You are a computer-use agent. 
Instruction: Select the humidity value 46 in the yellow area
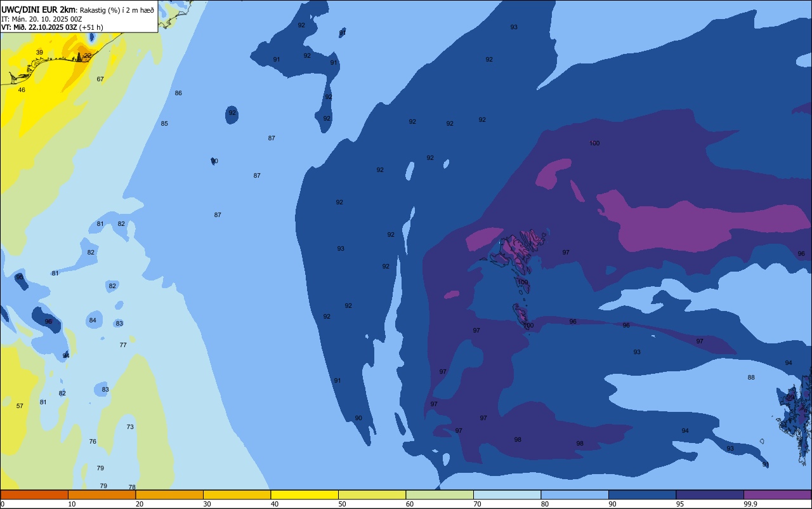[22, 90]
